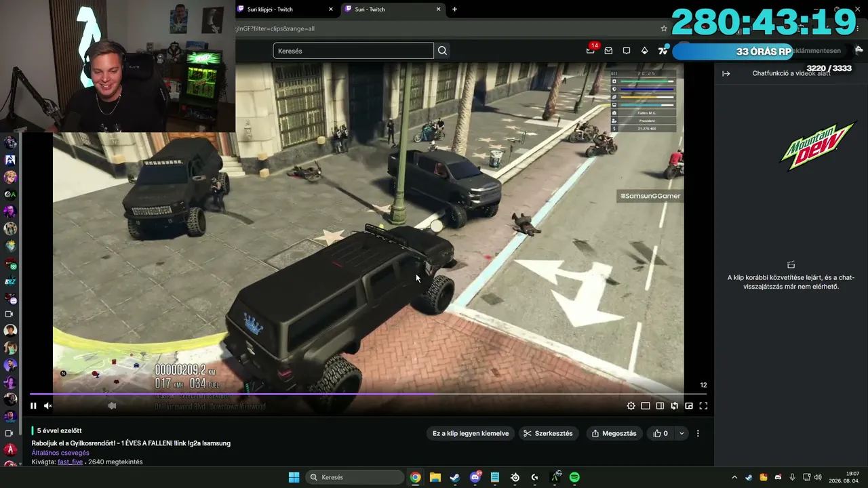Show hidden system tray icons

734,477
